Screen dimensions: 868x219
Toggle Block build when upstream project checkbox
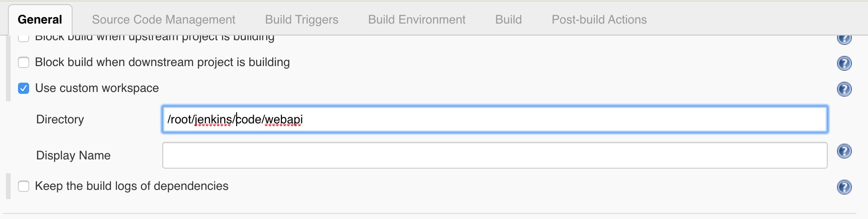point(24,38)
